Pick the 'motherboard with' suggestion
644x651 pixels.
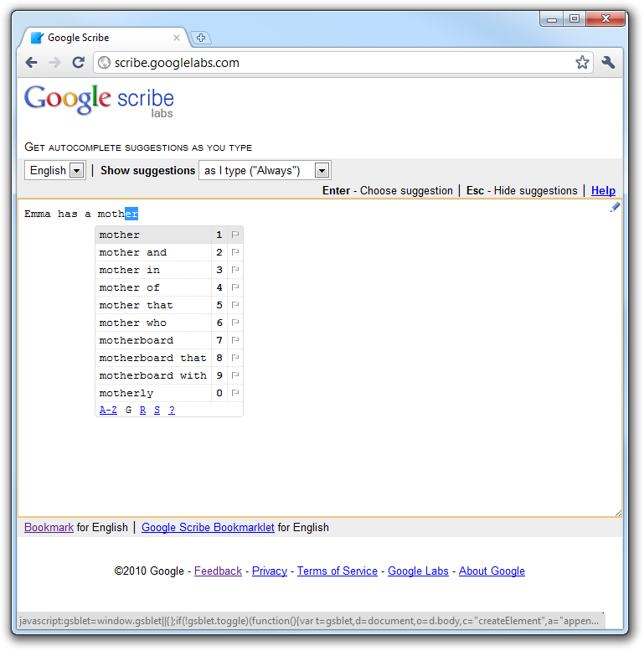[x=152, y=375]
